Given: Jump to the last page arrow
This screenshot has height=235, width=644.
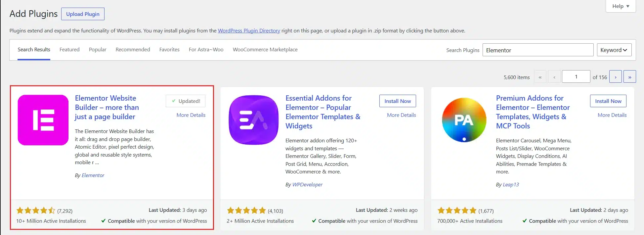Looking at the screenshot, I should pos(630,77).
